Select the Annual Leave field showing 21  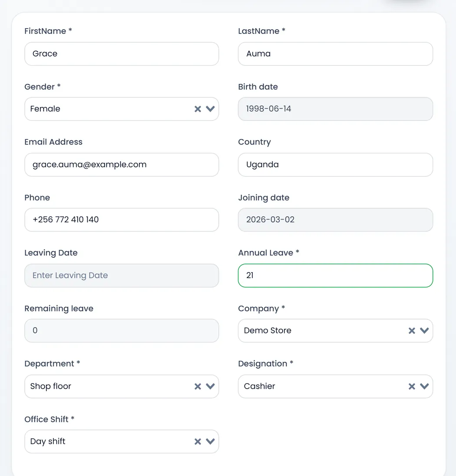(335, 275)
